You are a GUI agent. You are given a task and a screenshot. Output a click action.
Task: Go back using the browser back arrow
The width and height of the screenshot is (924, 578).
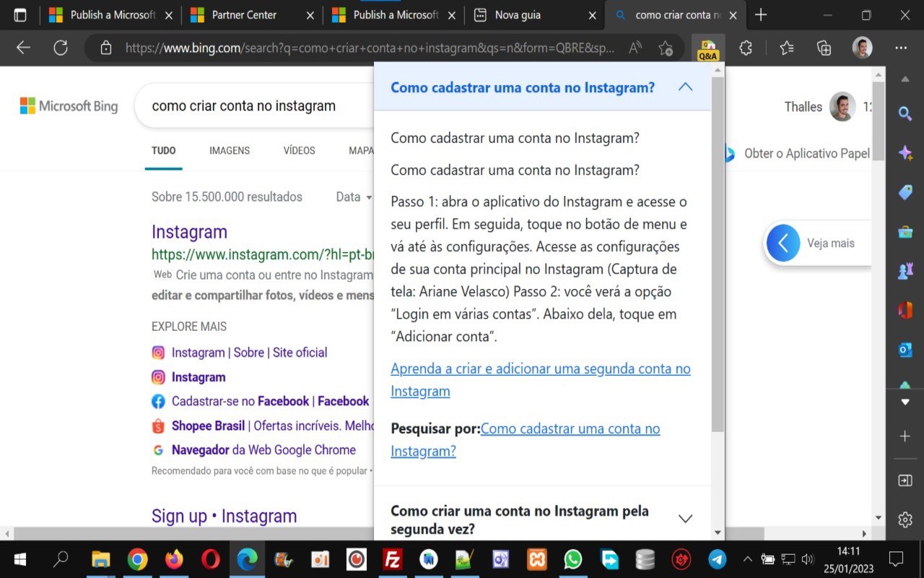coord(23,48)
